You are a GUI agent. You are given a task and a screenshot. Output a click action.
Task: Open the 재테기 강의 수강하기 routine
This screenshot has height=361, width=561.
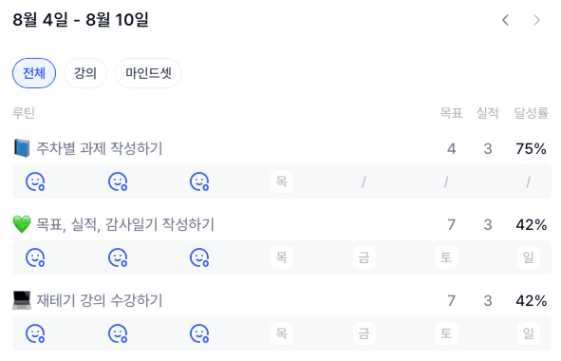pos(99,301)
